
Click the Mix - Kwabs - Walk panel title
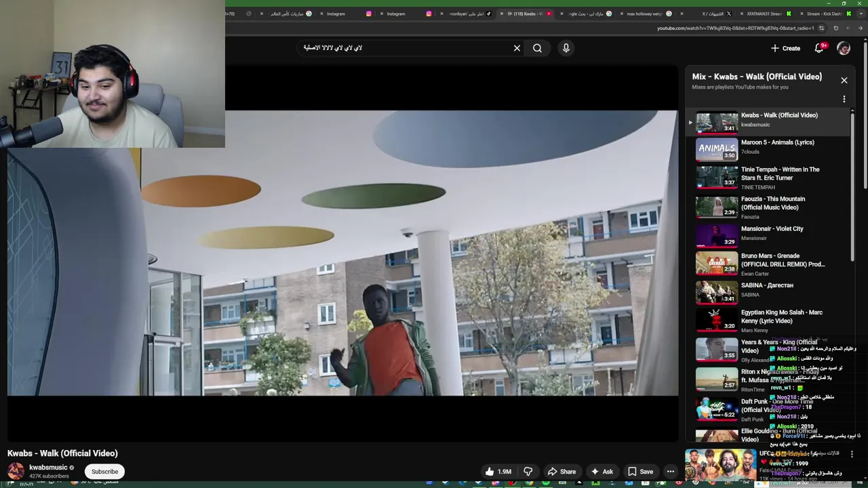pyautogui.click(x=757, y=77)
